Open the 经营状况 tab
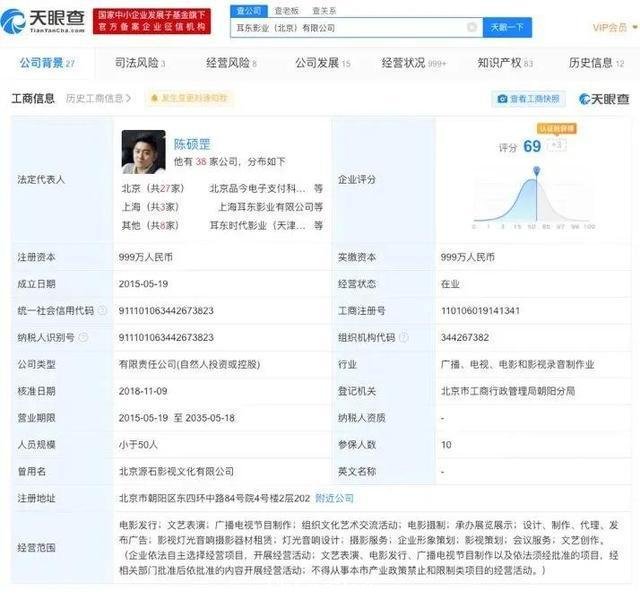The height and width of the screenshot is (600, 640). pyautogui.click(x=414, y=63)
